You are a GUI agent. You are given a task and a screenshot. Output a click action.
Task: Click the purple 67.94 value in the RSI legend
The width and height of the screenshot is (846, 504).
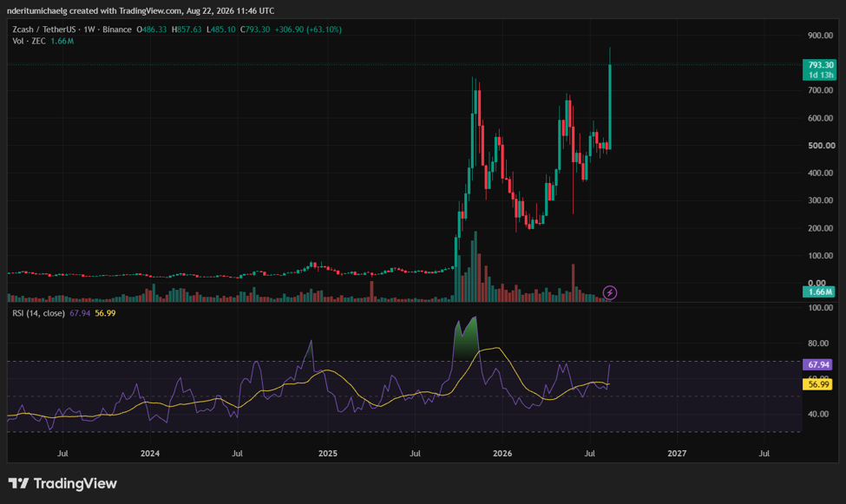coord(80,313)
